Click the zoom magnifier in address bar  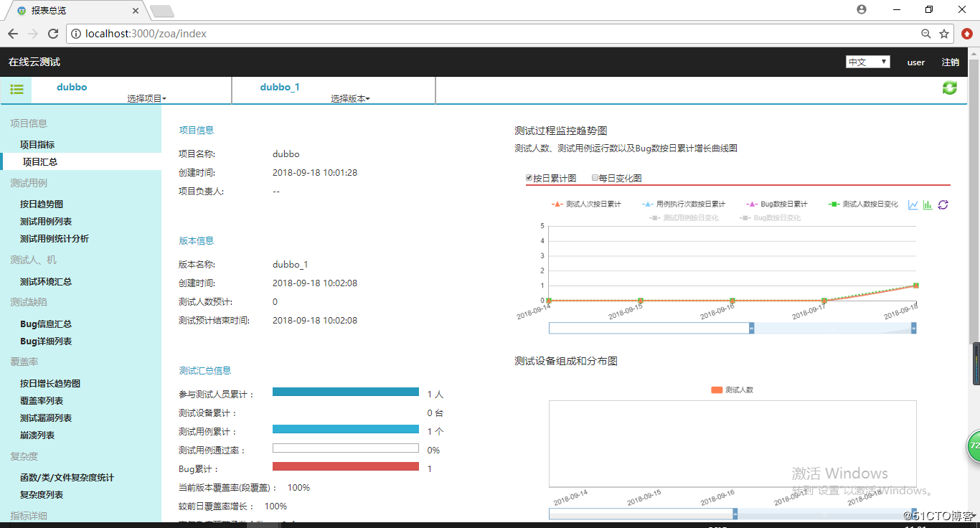[x=926, y=34]
